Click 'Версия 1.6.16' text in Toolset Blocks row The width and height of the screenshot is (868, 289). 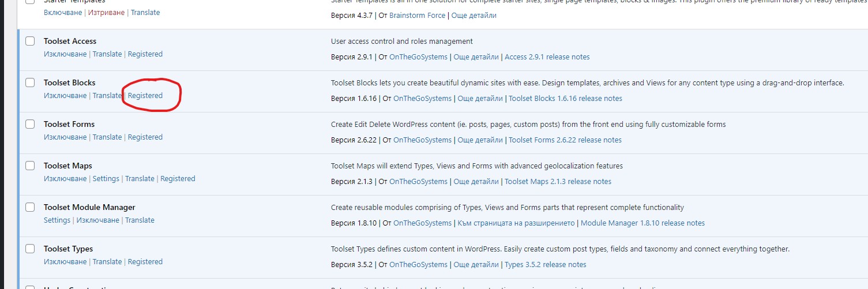(x=354, y=98)
